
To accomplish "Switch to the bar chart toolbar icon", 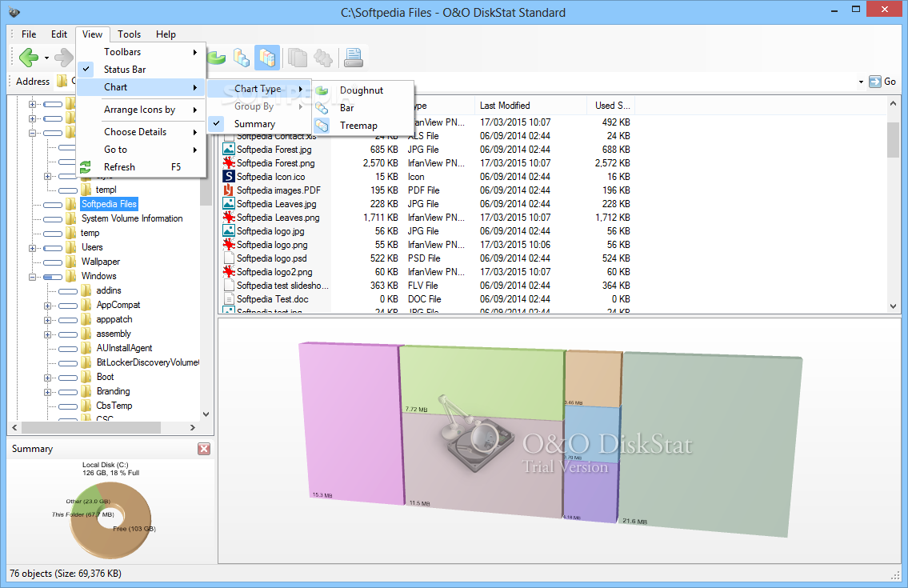I will 242,58.
